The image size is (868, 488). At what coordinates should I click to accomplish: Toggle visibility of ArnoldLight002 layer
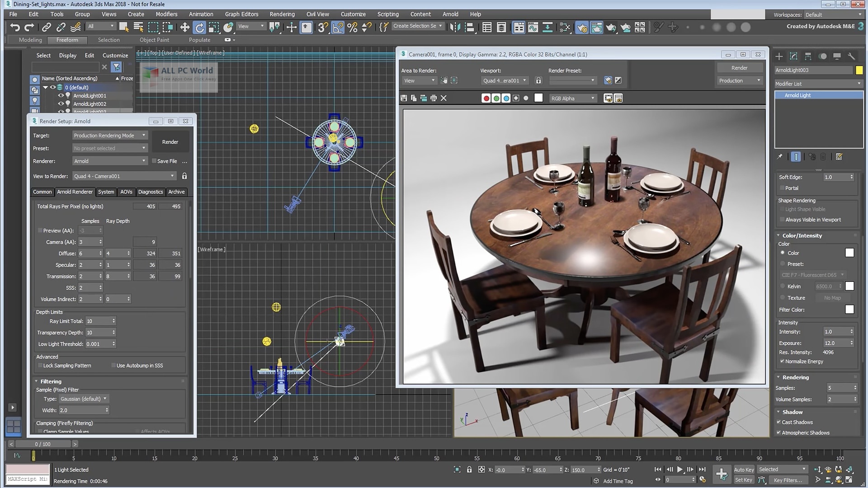click(61, 103)
